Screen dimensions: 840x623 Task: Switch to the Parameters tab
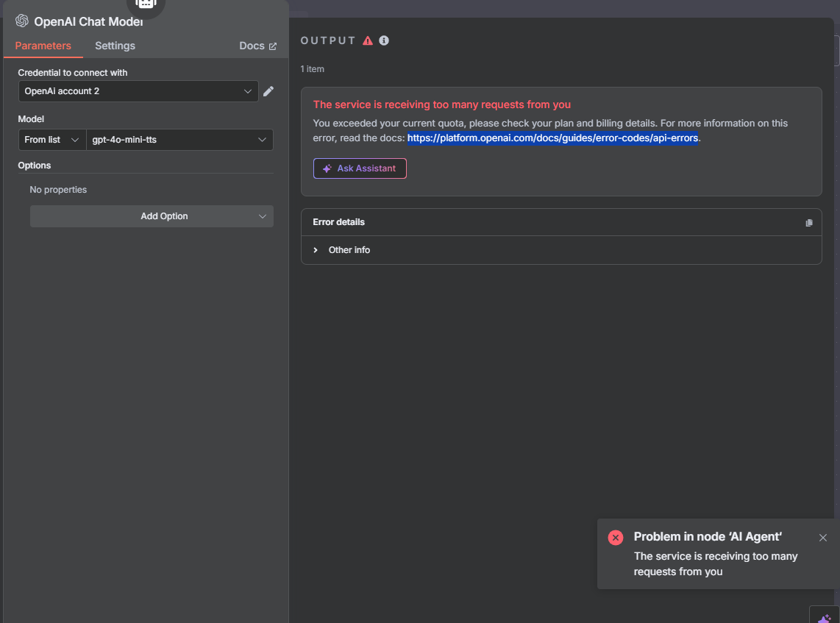(43, 46)
